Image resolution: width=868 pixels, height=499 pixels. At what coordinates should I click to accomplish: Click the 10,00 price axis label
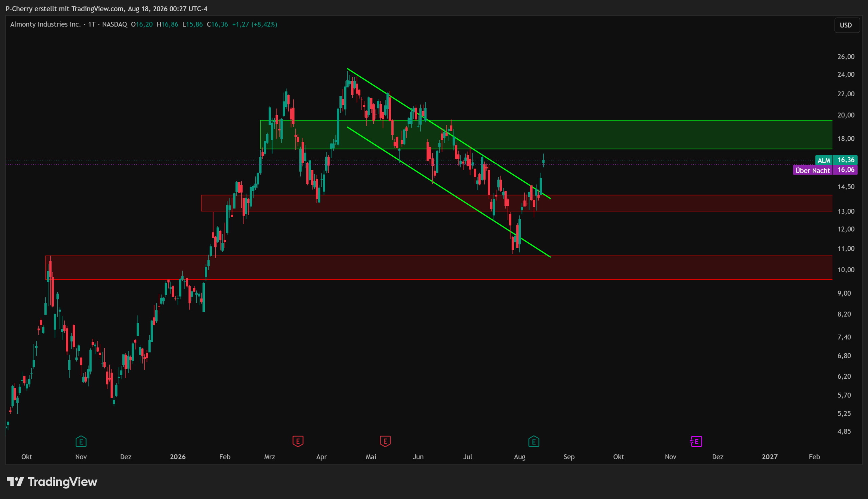coord(846,270)
